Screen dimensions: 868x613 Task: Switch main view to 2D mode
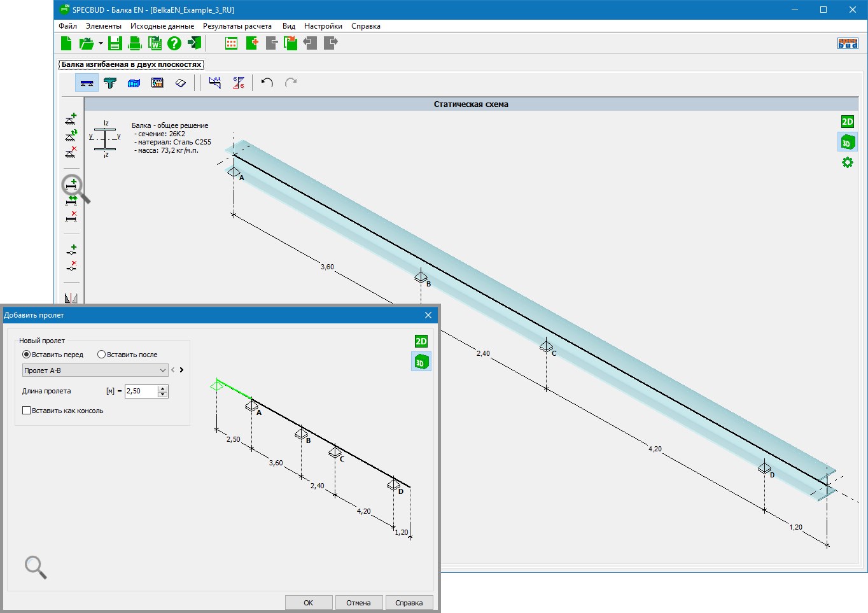pos(847,122)
